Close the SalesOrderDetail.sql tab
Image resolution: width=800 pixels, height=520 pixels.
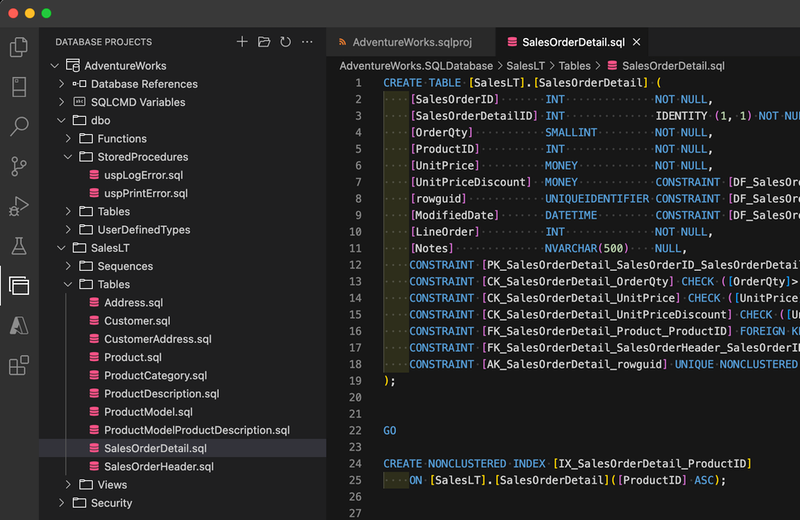click(636, 42)
